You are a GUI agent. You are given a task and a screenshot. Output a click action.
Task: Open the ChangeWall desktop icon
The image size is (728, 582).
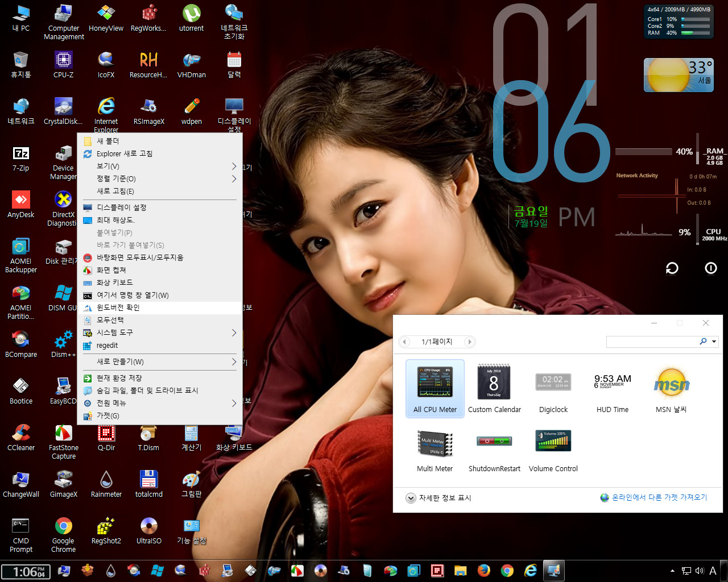[21, 484]
